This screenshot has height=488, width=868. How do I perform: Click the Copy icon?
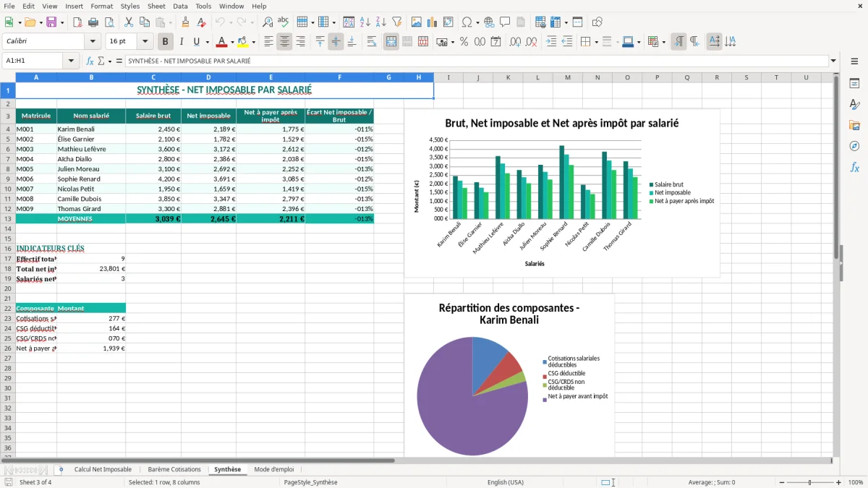[145, 22]
